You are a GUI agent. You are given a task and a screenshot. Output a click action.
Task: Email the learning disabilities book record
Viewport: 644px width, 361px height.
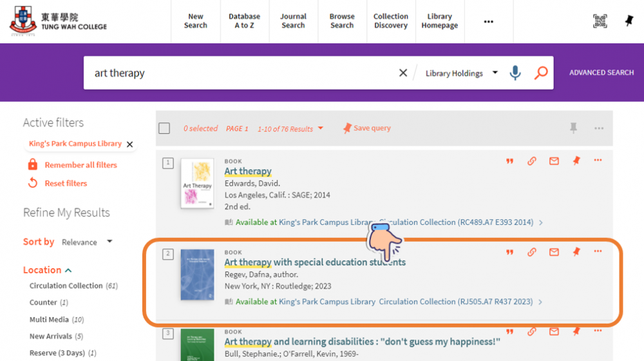coord(554,331)
